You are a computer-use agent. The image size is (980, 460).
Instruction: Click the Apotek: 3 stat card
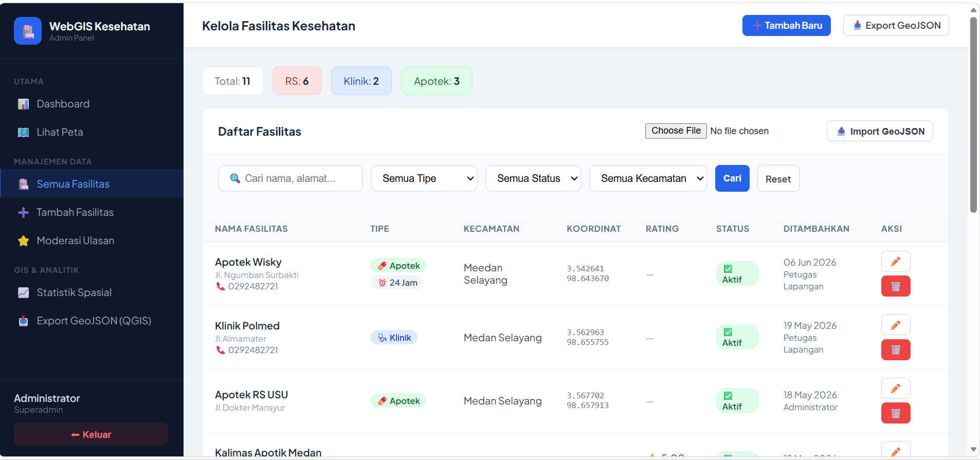click(x=437, y=81)
